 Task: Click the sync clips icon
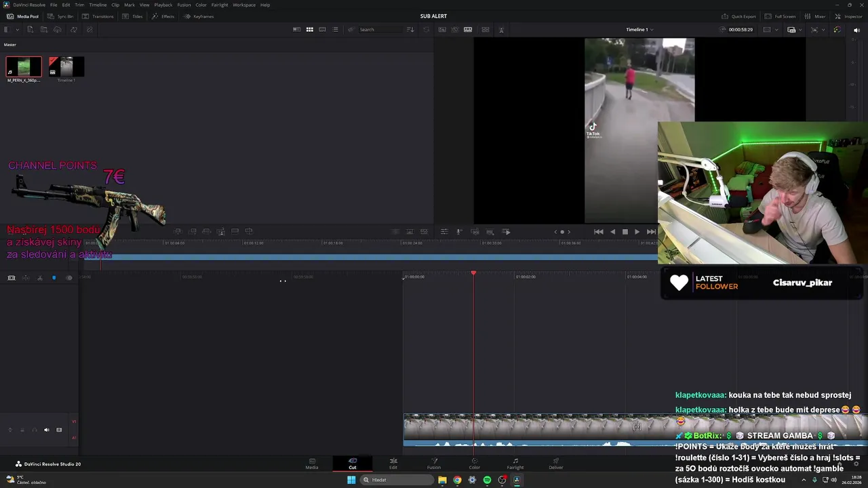[73, 29]
